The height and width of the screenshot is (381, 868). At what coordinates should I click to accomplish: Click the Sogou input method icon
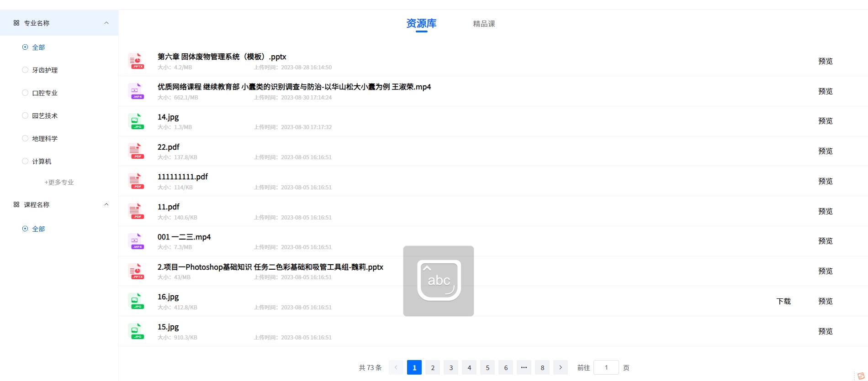(x=861, y=376)
